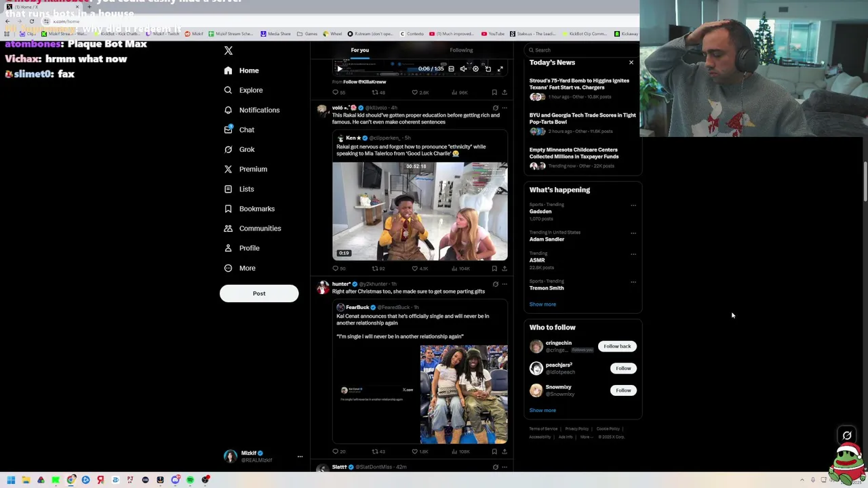The image size is (868, 488).
Task: Reply to hunter's post with 20 replies
Action: (338, 451)
